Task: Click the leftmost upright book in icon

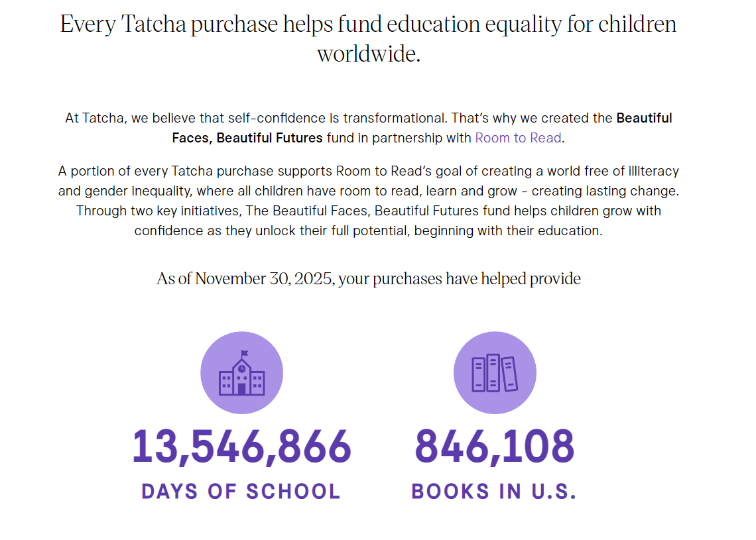Action: [478, 374]
